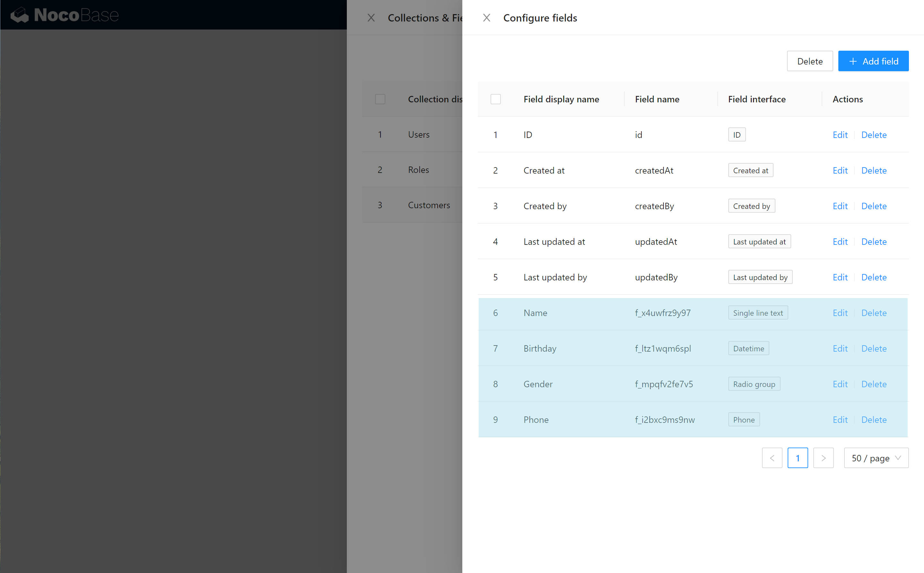924x573 pixels.
Task: Delete the Created by field
Action: tap(874, 206)
